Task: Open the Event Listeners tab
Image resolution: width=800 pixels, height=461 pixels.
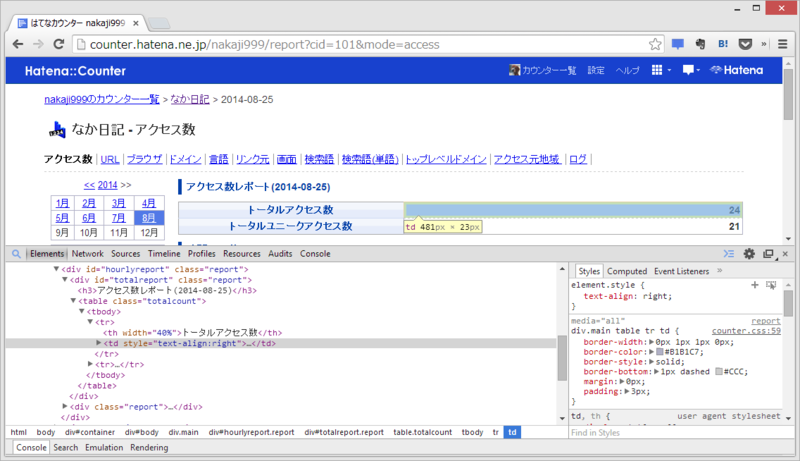Action: click(682, 271)
